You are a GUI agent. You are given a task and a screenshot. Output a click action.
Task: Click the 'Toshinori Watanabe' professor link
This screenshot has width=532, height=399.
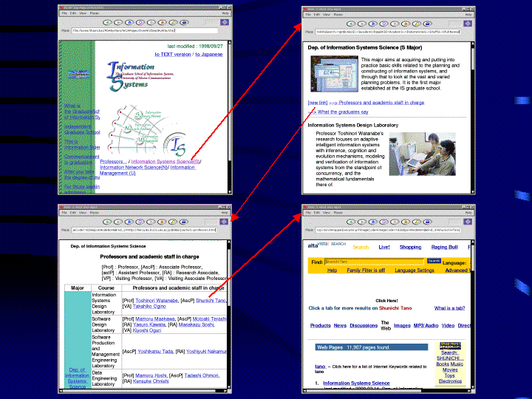(157, 301)
